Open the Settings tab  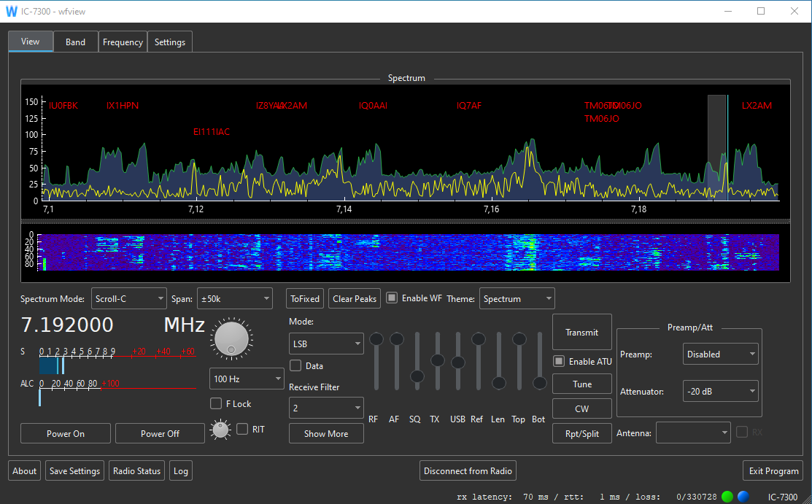click(x=169, y=42)
